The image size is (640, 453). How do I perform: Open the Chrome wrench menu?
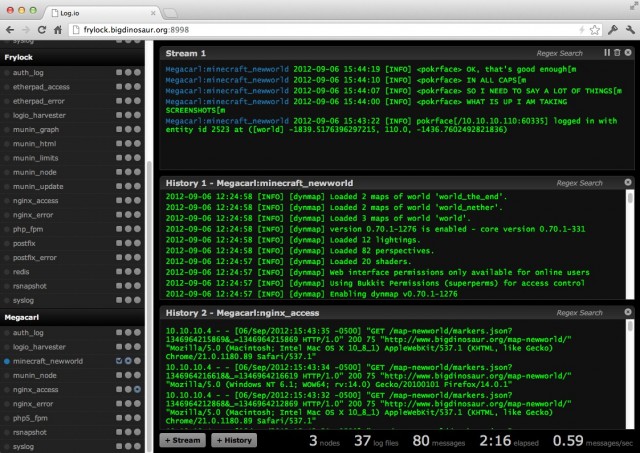tap(630, 30)
